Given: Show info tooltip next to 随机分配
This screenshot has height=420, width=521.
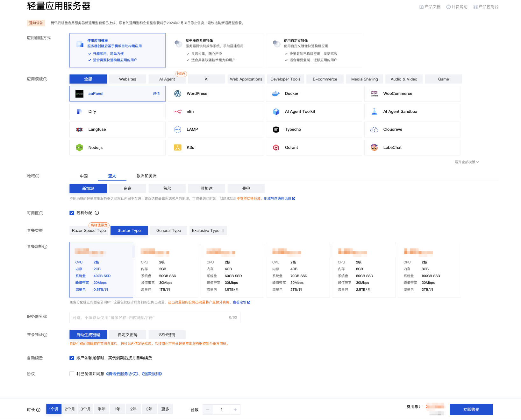Looking at the screenshot, I should click(97, 213).
